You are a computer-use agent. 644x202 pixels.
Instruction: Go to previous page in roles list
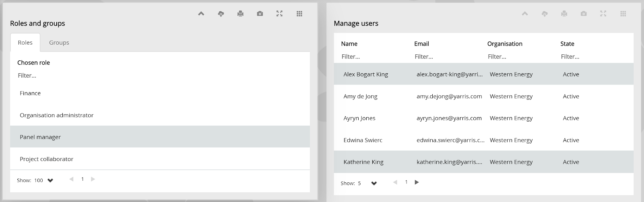click(71, 179)
